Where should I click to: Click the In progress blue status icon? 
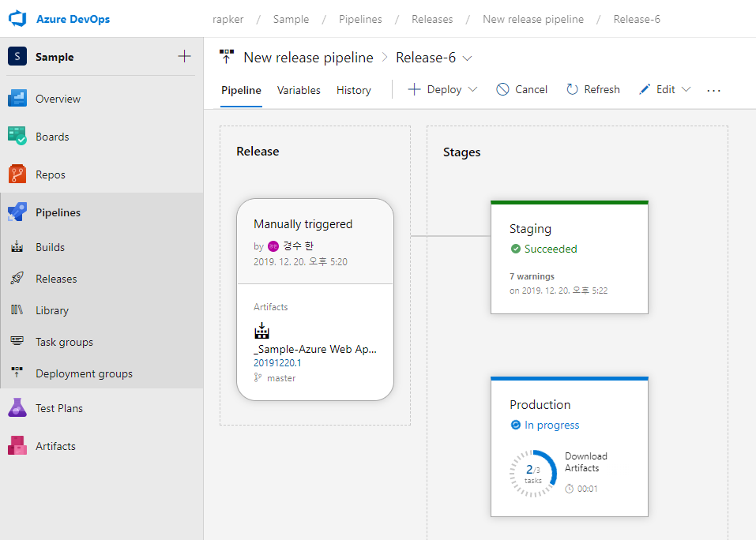[x=515, y=425]
